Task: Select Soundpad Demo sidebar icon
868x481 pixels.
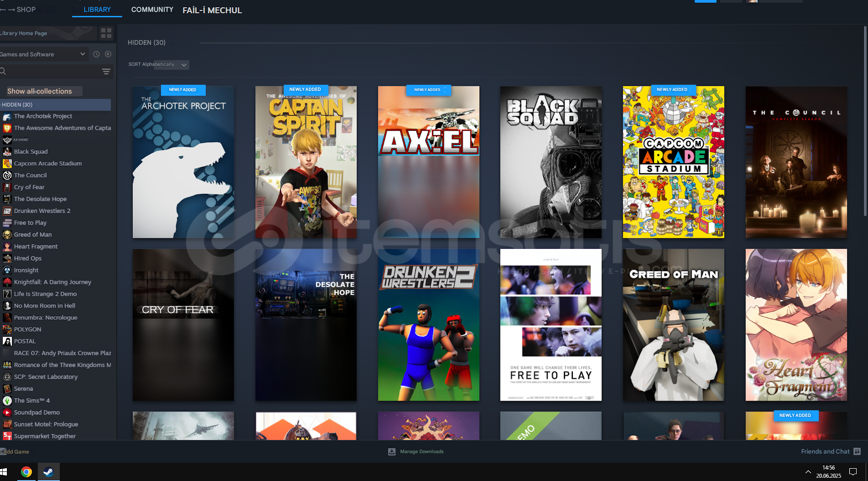Action: click(7, 412)
